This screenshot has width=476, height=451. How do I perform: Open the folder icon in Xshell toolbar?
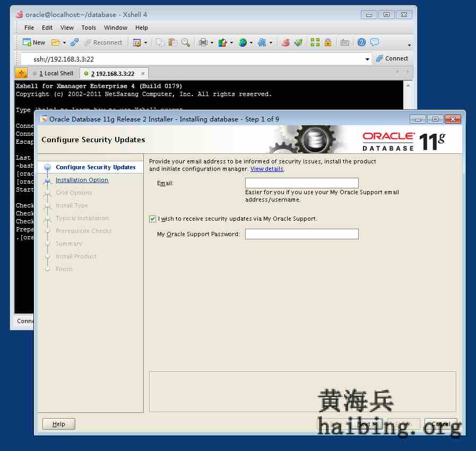55,42
